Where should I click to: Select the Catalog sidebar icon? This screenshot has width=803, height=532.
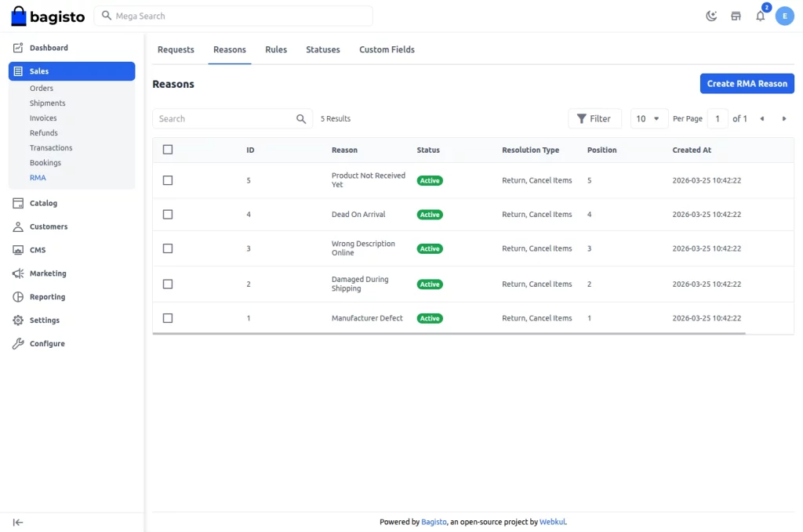[17, 203]
